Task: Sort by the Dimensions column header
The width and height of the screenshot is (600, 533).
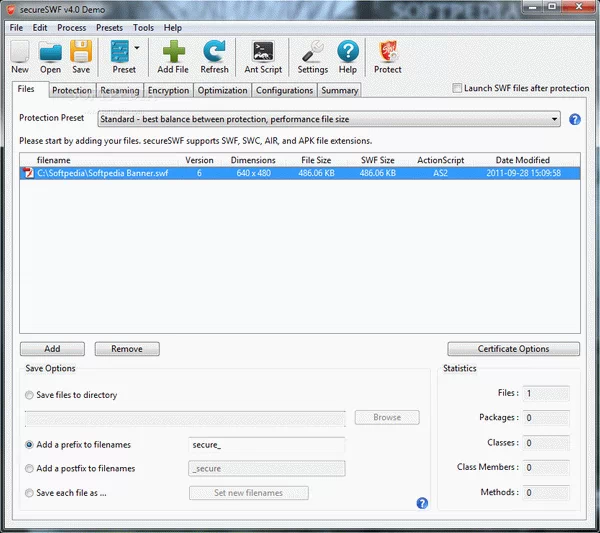Action: [253, 160]
